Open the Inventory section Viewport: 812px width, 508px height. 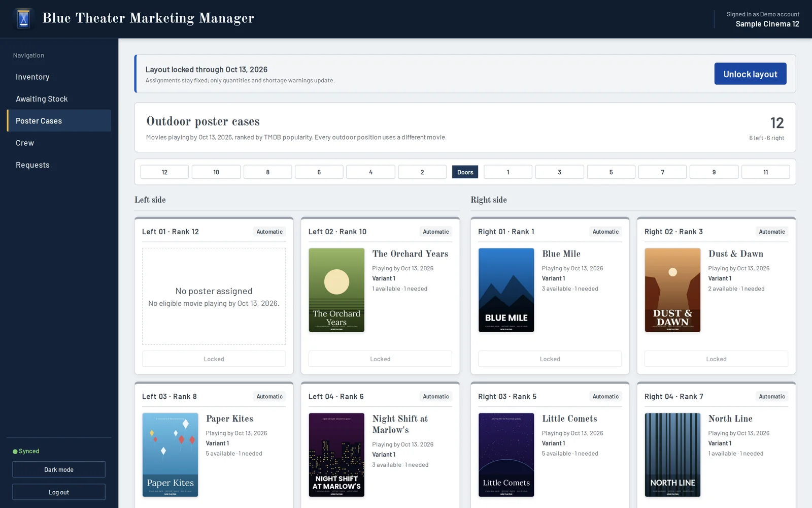59,77
